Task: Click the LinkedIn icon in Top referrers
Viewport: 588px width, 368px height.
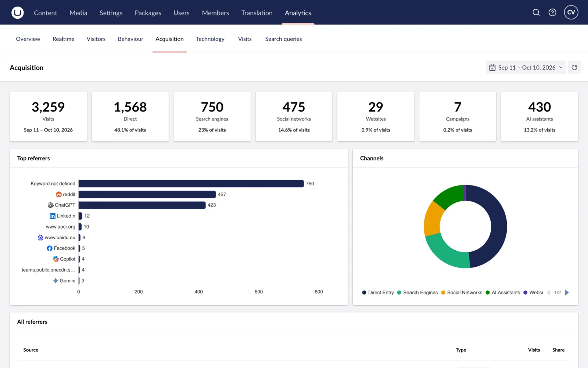Action: click(x=53, y=216)
